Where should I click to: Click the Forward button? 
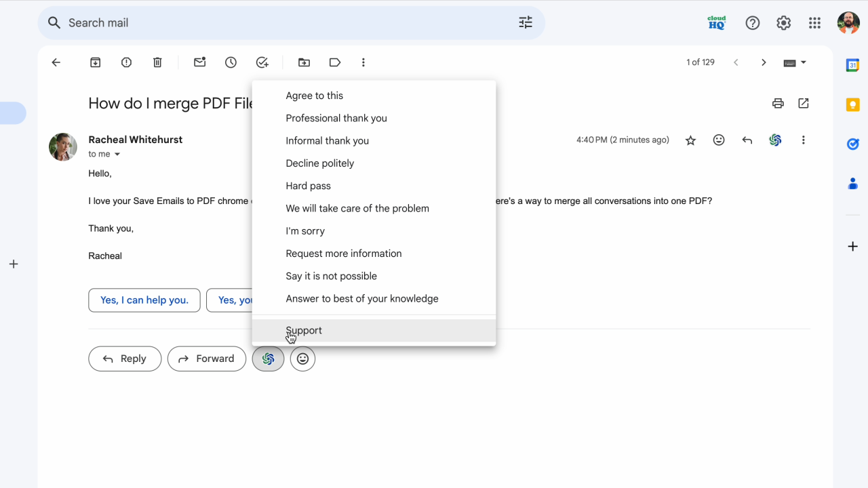[x=206, y=359]
